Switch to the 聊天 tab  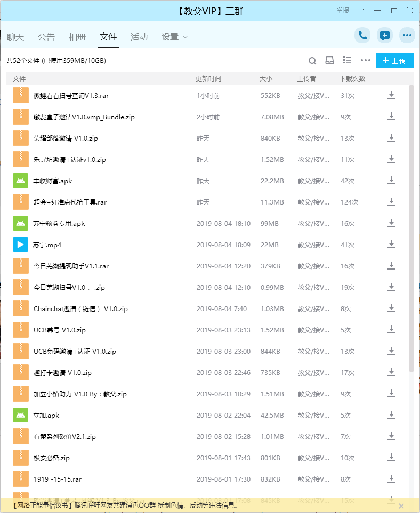point(15,37)
